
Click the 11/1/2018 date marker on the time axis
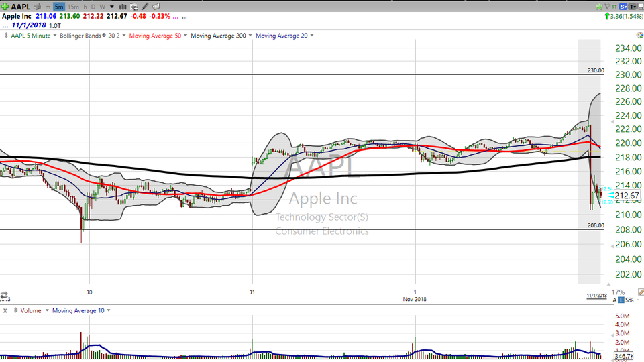[x=596, y=296]
